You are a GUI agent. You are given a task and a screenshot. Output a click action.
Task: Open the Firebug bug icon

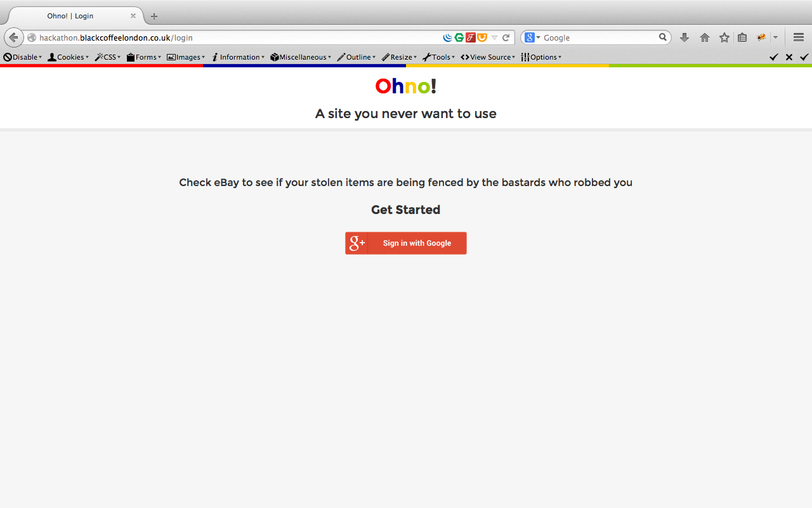point(762,37)
